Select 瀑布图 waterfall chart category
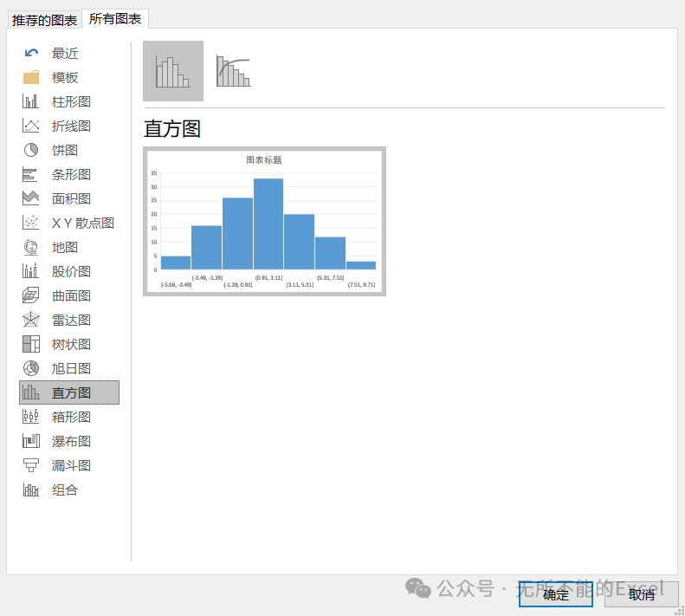This screenshot has height=616, width=685. pos(69,441)
